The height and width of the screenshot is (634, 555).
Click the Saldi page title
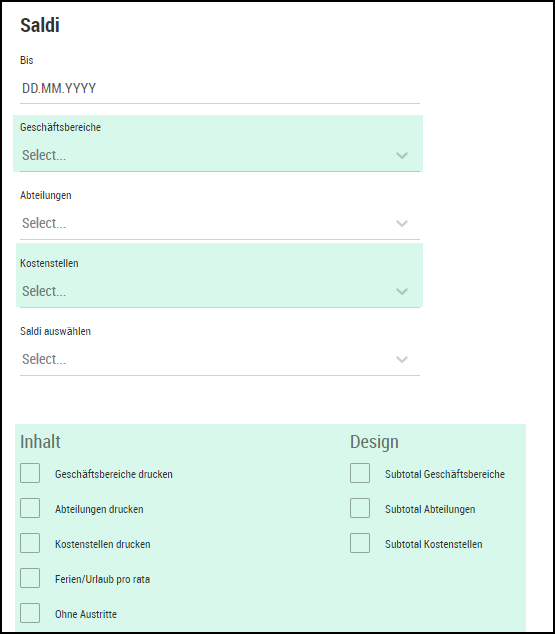point(40,25)
